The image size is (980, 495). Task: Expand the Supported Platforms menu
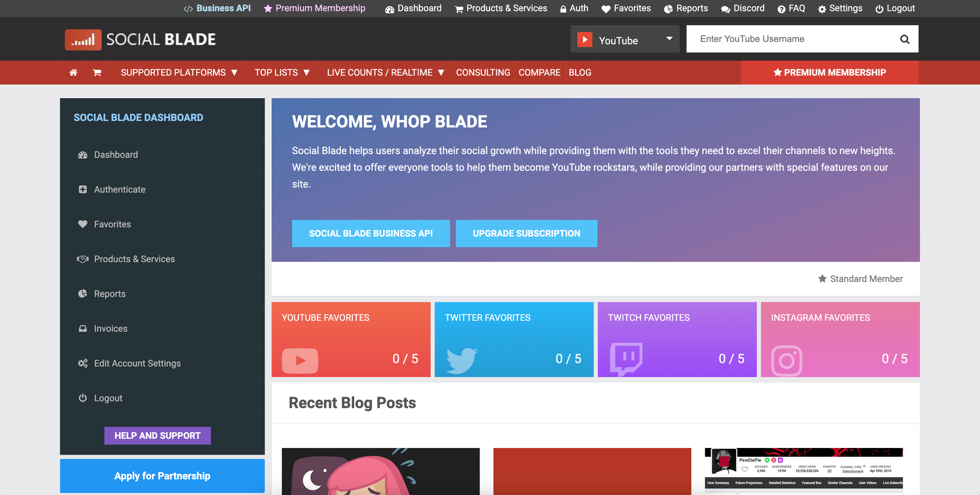[x=178, y=72]
